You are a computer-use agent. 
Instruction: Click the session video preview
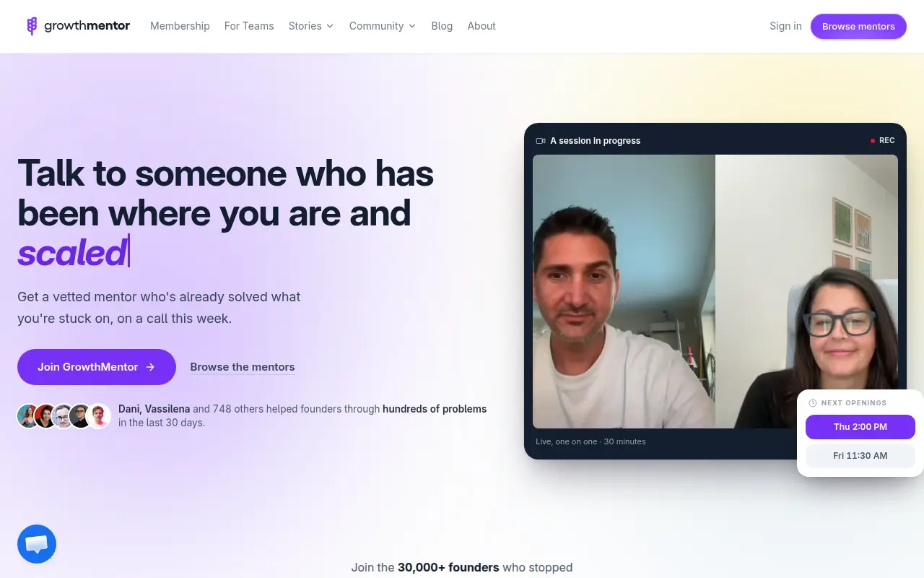[x=715, y=291]
